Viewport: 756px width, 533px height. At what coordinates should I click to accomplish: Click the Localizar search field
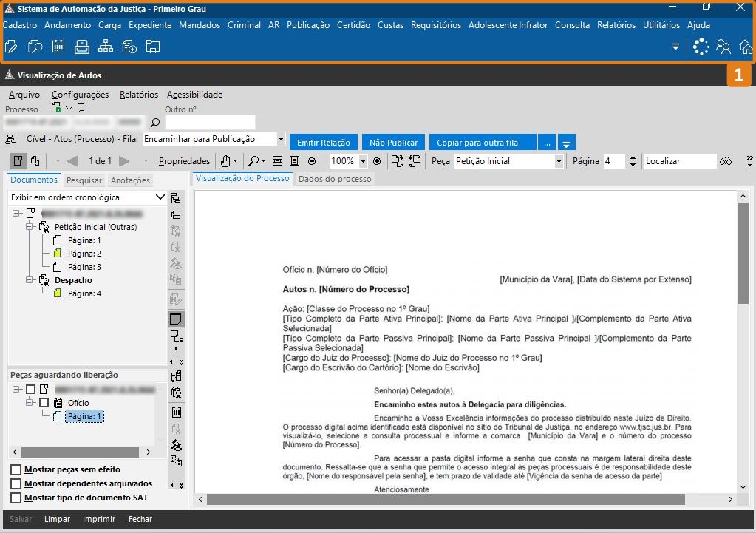(679, 161)
